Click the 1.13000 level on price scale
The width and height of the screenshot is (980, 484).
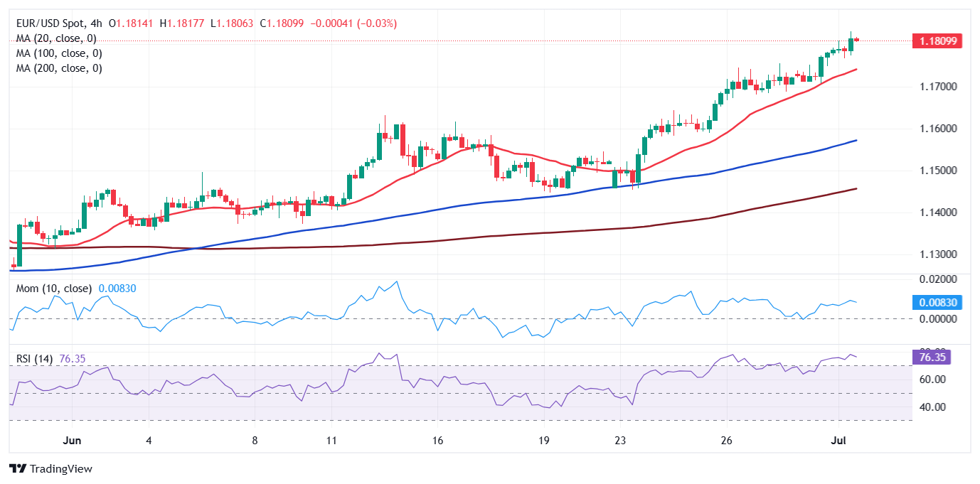coord(937,254)
